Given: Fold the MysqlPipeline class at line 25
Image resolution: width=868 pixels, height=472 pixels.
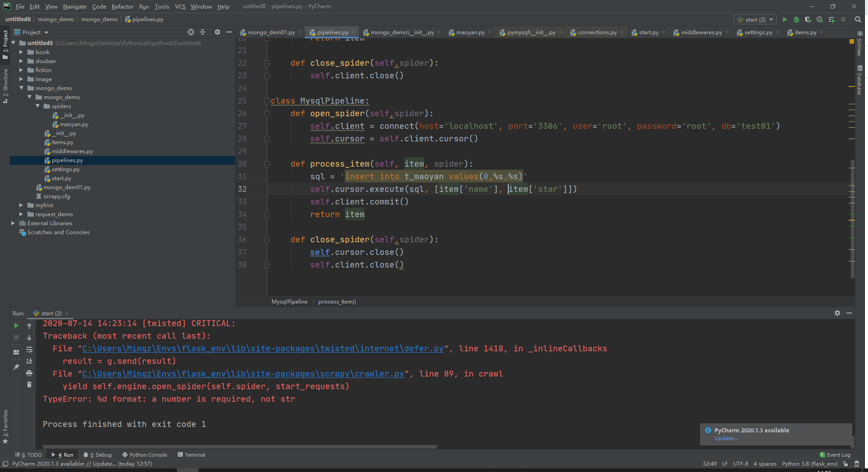Looking at the screenshot, I should [x=267, y=101].
